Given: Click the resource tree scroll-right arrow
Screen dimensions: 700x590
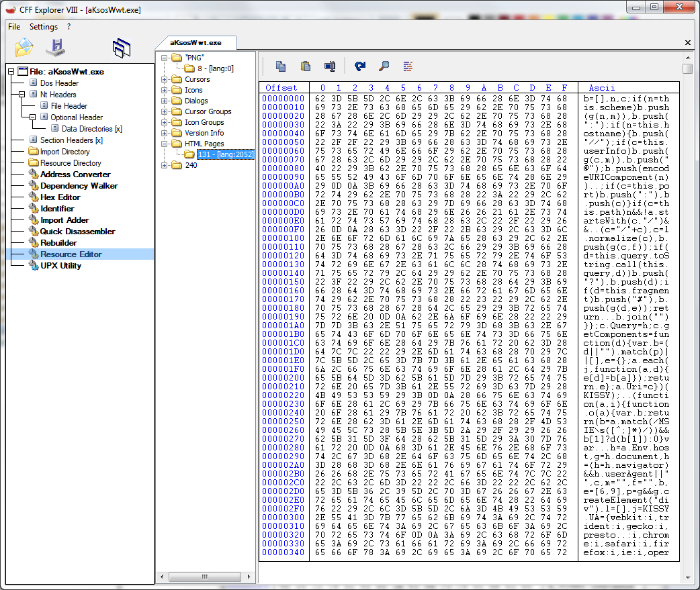Looking at the screenshot, I should point(248,577).
